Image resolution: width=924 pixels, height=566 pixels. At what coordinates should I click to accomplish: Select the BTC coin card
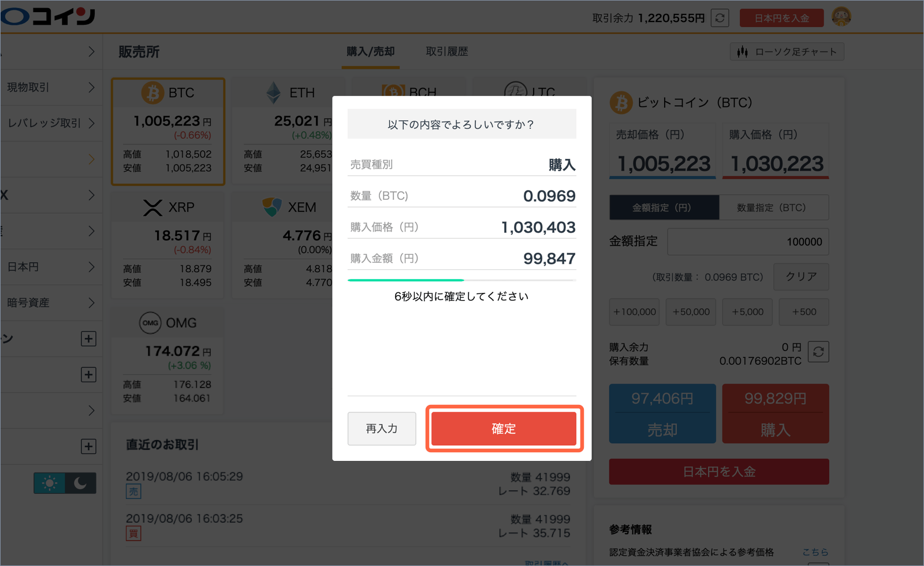168,131
